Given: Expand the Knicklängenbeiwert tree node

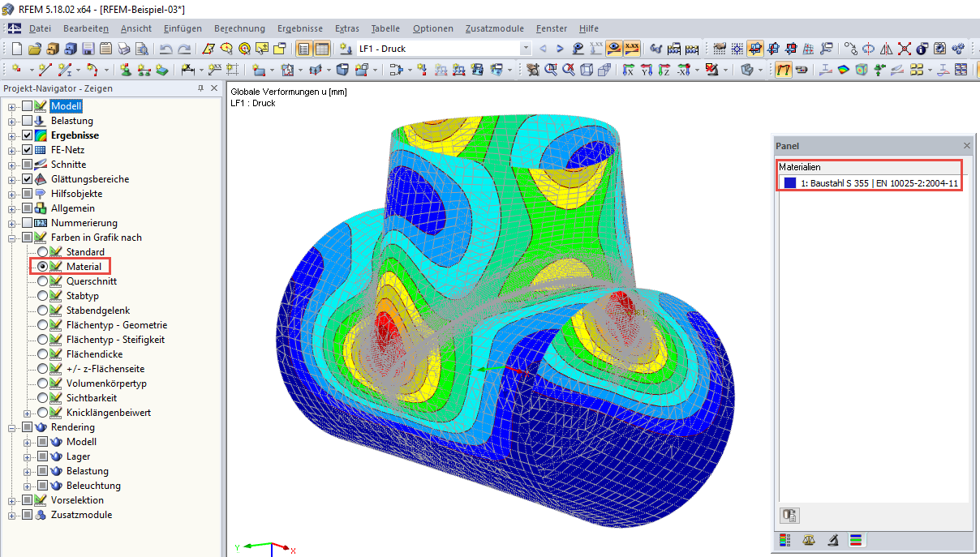Looking at the screenshot, I should 28,413.
